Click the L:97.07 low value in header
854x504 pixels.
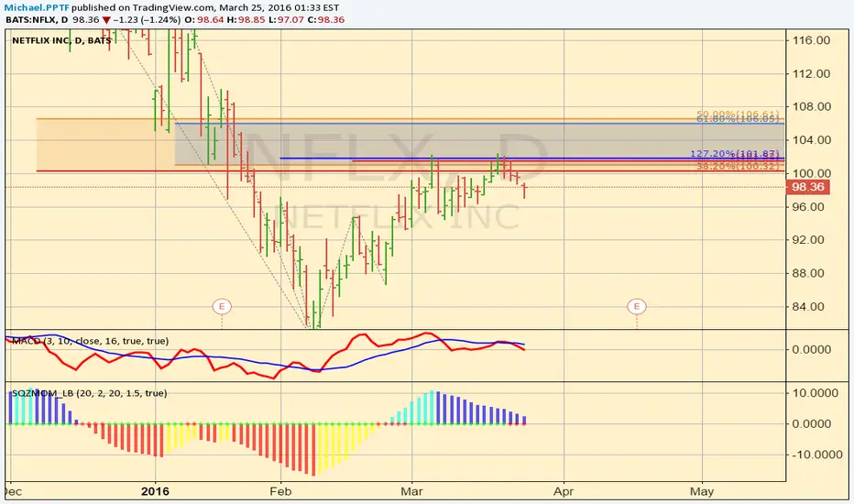[x=287, y=19]
